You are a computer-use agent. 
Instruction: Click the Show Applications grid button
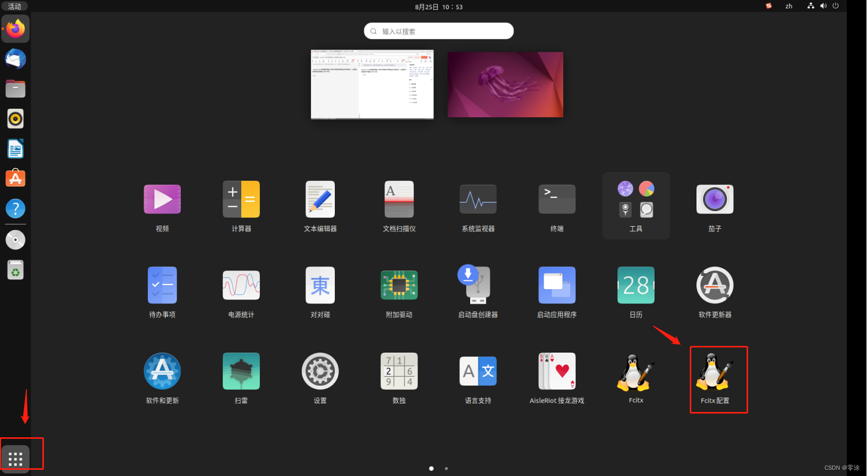(16, 458)
